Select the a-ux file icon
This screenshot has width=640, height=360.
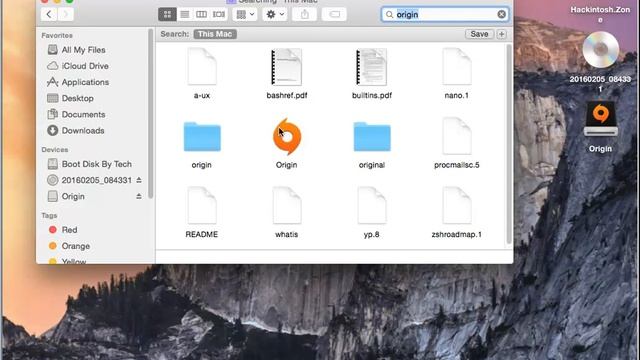(x=202, y=67)
